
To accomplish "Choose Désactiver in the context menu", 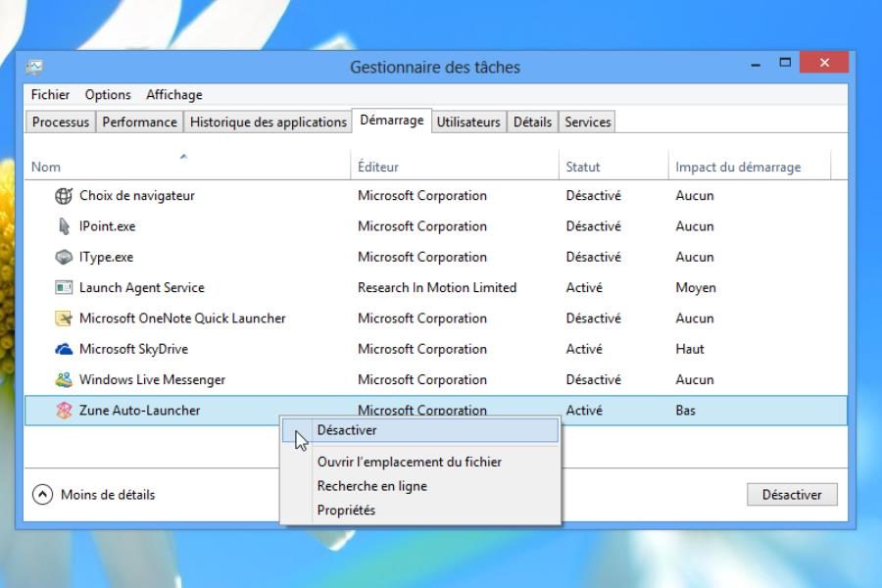I will (x=347, y=430).
